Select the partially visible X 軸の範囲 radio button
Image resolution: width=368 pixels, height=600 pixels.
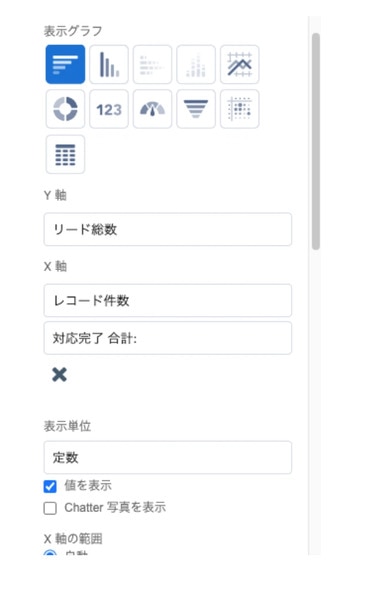50,552
